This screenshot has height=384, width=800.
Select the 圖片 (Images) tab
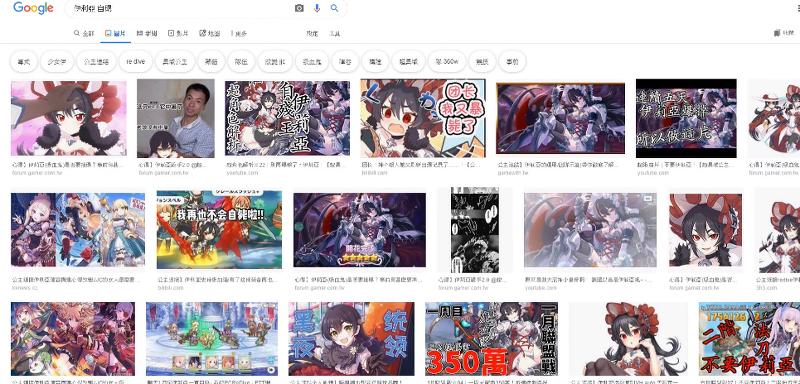tap(115, 34)
